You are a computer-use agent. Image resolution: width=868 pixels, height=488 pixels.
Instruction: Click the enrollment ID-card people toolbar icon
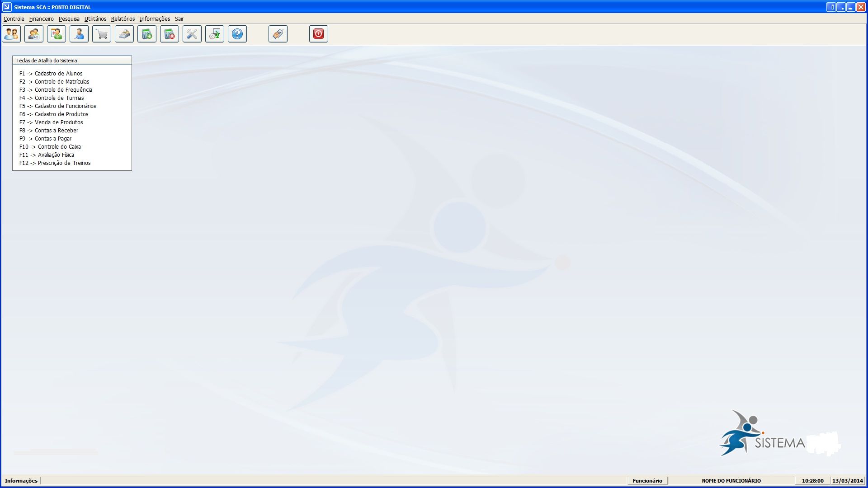point(34,34)
